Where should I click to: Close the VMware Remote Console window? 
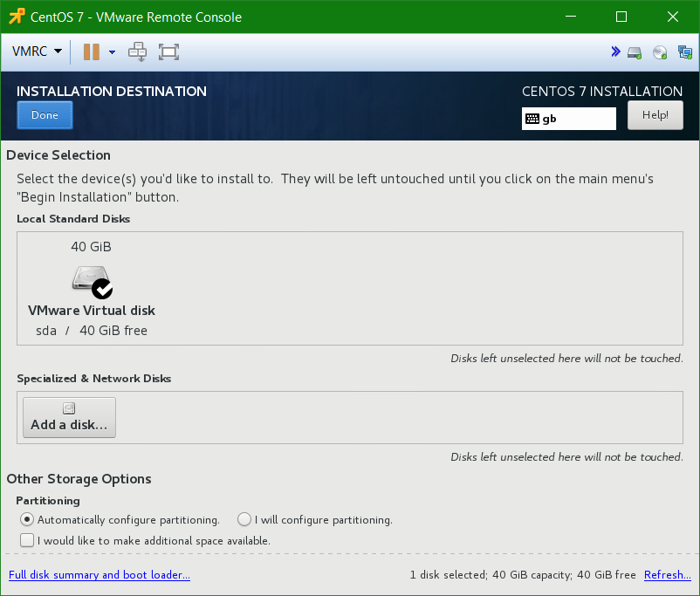[673, 17]
